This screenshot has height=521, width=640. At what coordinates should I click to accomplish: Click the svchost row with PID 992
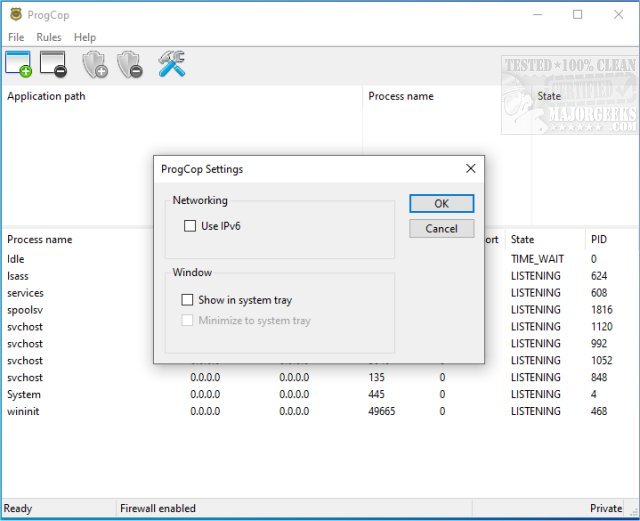coord(320,343)
